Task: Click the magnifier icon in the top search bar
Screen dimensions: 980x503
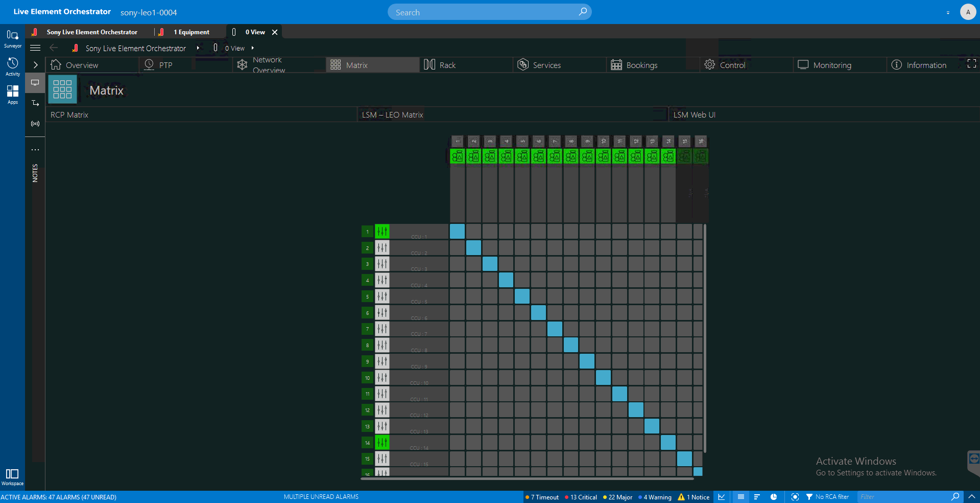Action: [x=583, y=12]
